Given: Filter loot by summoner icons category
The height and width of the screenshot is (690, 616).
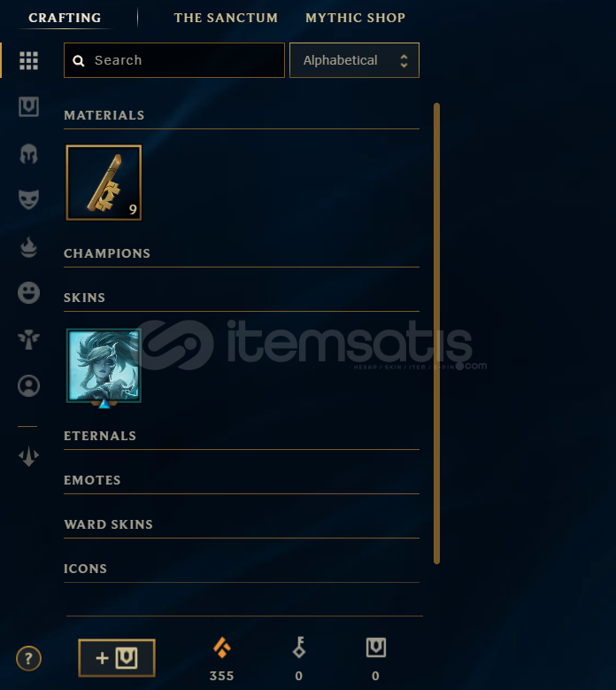Looking at the screenshot, I should [x=28, y=386].
